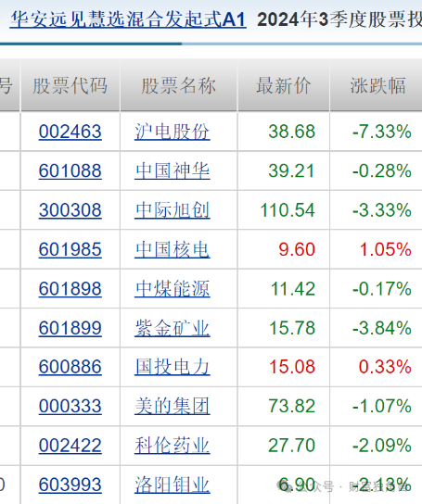The image size is (422, 504).
Task: Open stock code 000333 link
Action: (70, 407)
